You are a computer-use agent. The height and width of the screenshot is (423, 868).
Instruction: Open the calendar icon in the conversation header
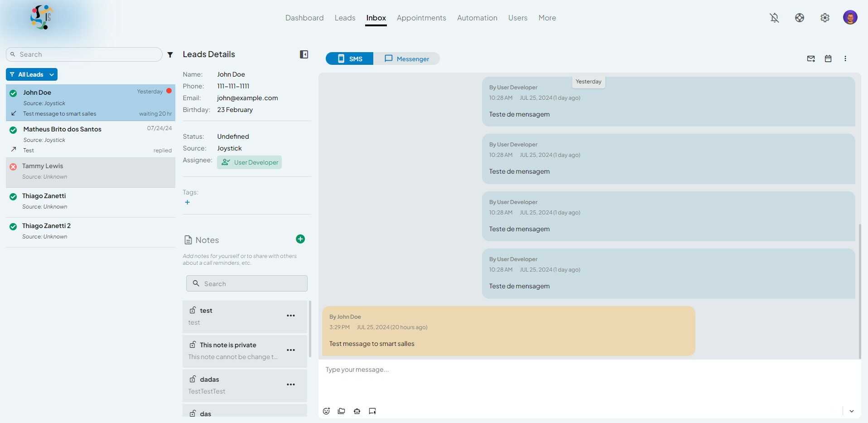pos(828,58)
